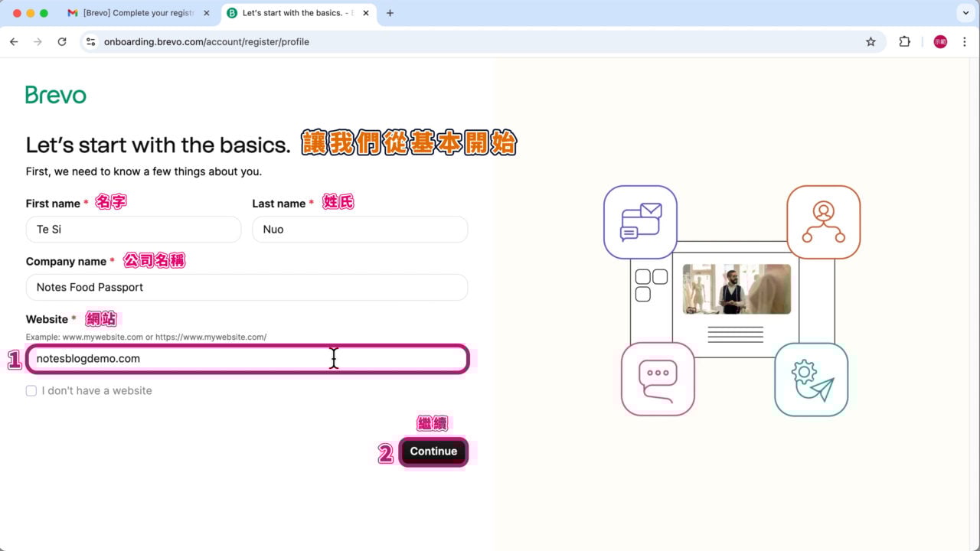Enable the "I don't have a website" checkbox

[31, 390]
